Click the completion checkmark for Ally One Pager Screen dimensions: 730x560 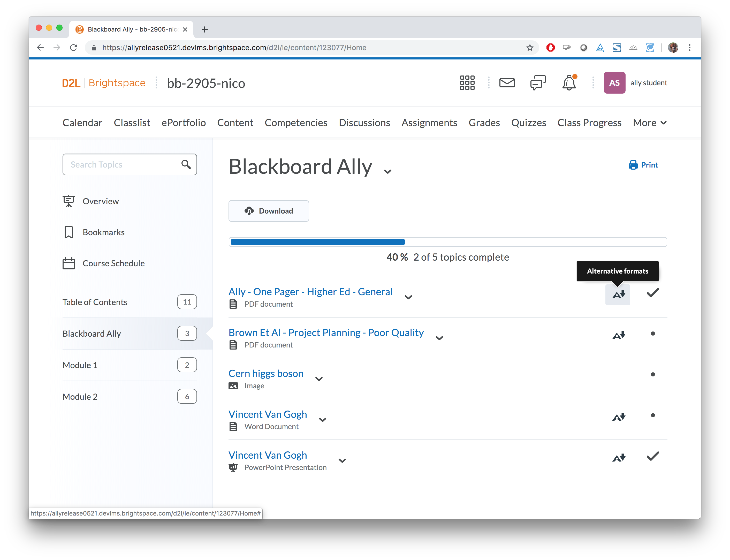tap(652, 293)
